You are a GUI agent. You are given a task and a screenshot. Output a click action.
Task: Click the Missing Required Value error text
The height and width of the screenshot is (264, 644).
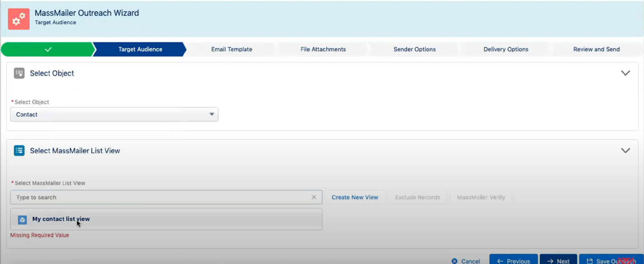(40, 235)
